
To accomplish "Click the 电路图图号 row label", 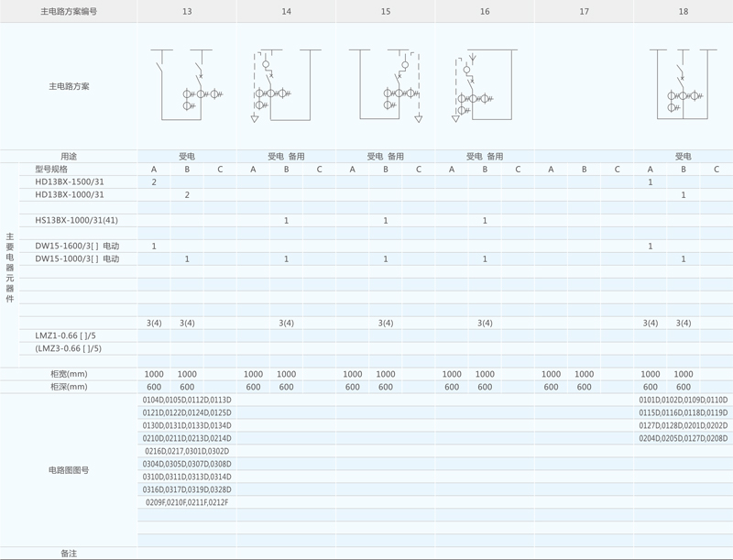I will click(69, 470).
